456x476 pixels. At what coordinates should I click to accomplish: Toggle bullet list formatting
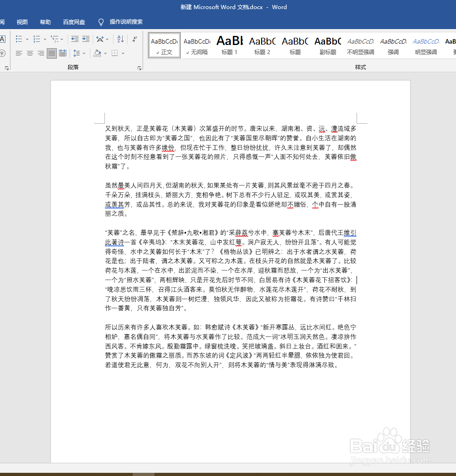(x=18, y=39)
